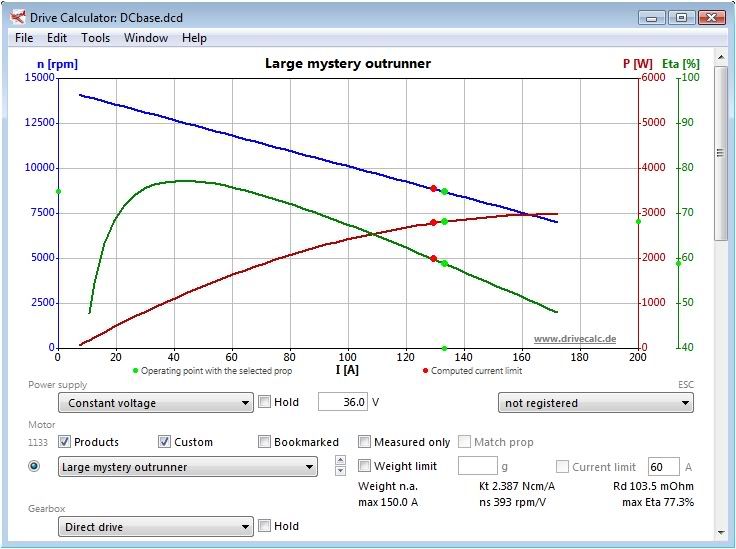Viewport: 736px width, 549px height.
Task: Click the green operating point on efficiency curve
Action: (444, 264)
